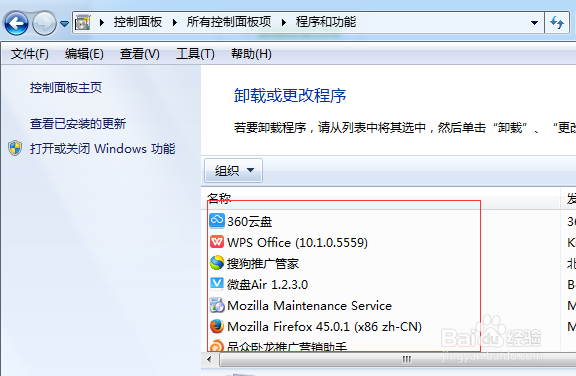
Task: Click the 微盘Air blue V icon
Action: click(x=217, y=283)
